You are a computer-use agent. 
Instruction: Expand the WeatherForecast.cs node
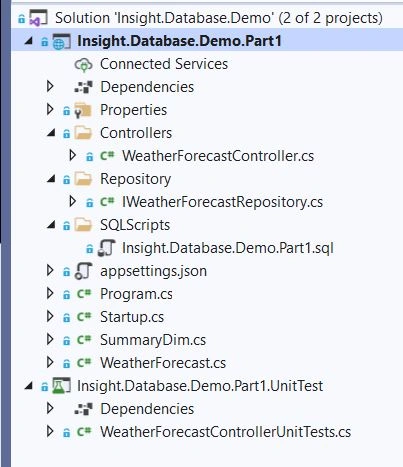pos(50,362)
